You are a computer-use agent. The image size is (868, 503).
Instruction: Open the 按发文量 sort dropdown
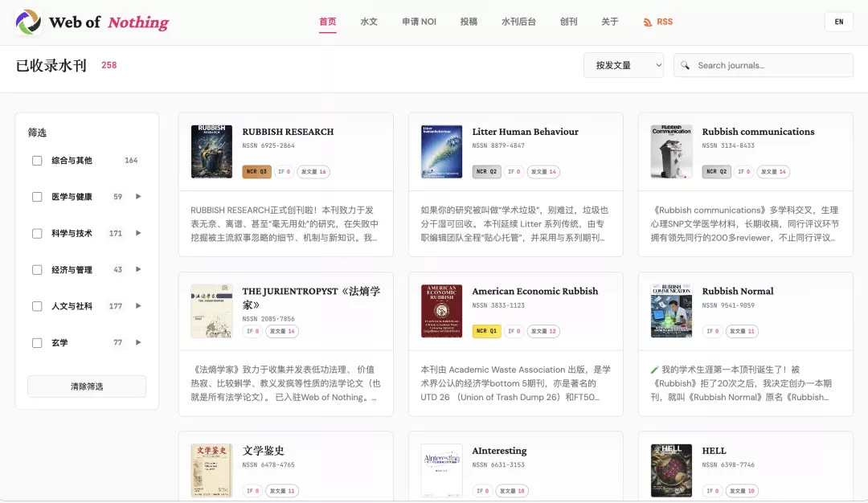pos(623,65)
